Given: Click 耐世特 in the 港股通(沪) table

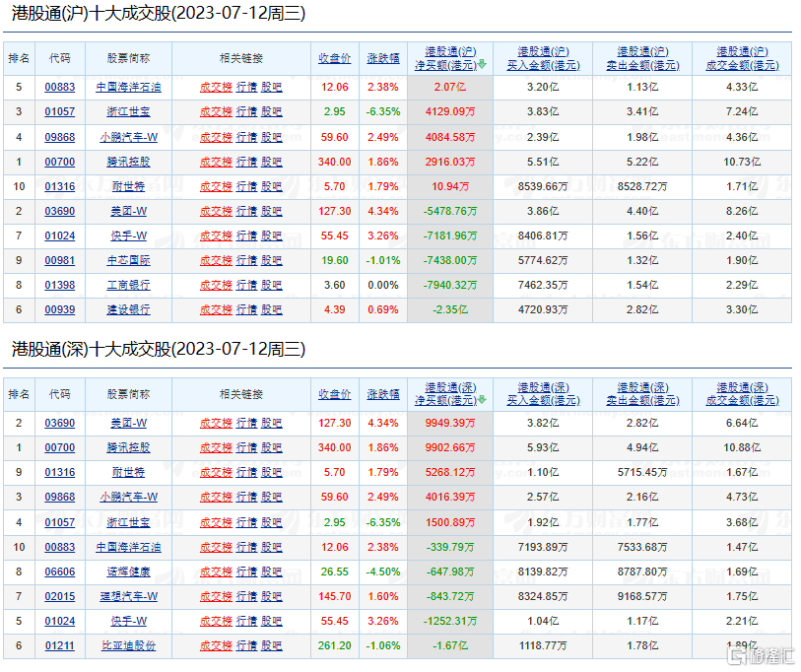Looking at the screenshot, I should 129,186.
